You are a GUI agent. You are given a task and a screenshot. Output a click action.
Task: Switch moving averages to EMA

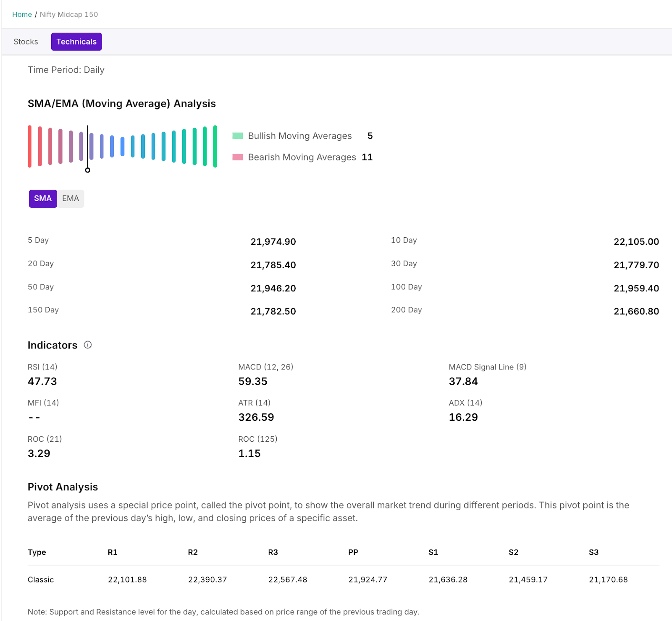pos(71,199)
